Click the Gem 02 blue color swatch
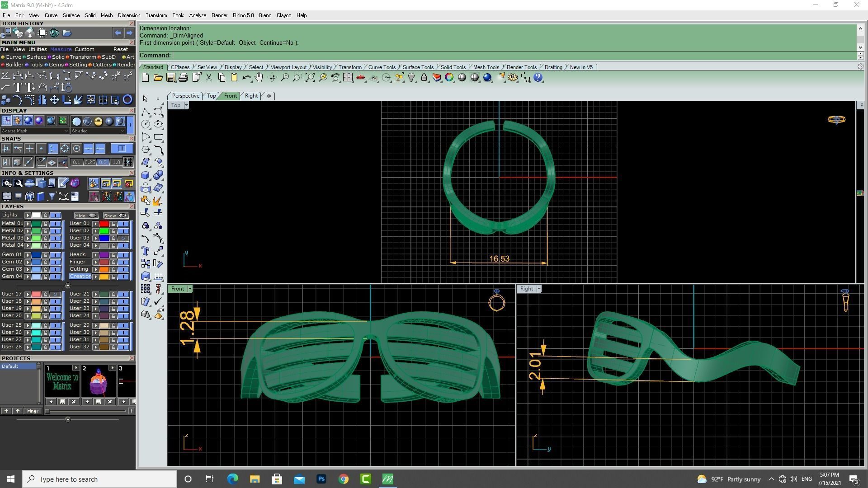This screenshot has width=868, height=488. (36, 262)
